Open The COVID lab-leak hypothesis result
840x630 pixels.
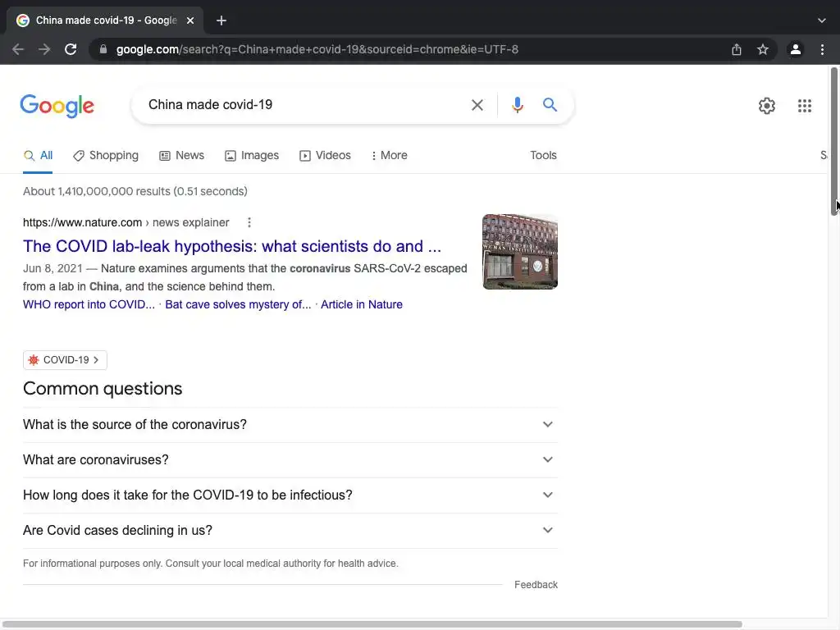coord(232,246)
